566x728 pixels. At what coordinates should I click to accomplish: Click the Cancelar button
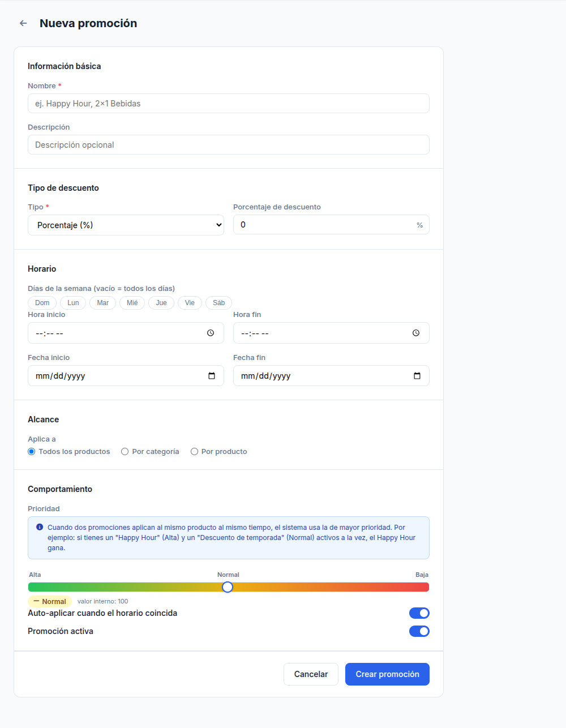click(x=311, y=674)
